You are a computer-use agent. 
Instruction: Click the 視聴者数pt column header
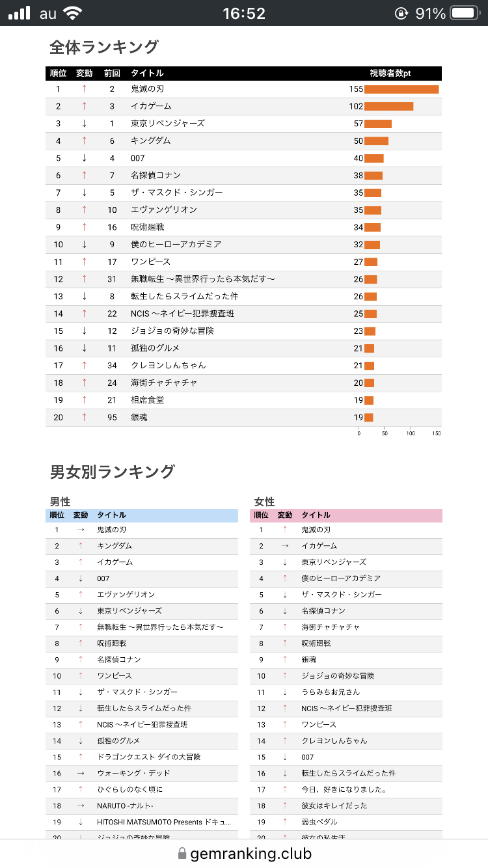click(390, 74)
